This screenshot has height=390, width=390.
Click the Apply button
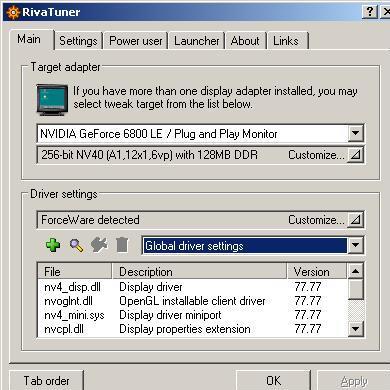(354, 380)
